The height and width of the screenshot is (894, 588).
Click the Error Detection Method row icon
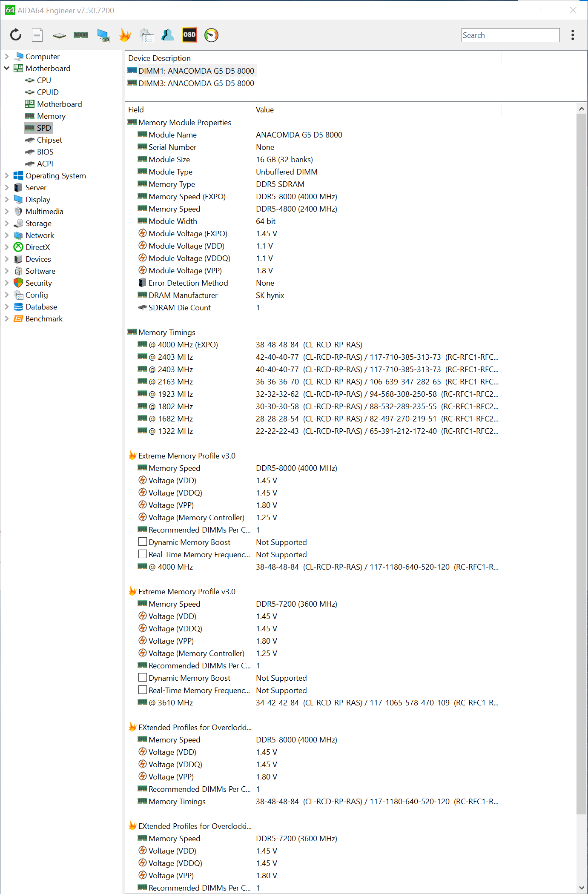tap(143, 283)
